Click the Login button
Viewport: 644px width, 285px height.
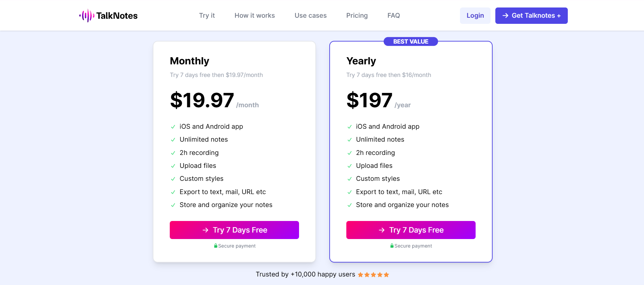475,15
